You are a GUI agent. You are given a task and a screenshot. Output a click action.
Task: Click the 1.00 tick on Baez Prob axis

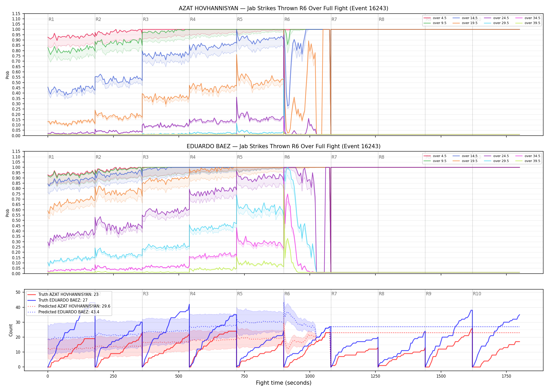16,167
